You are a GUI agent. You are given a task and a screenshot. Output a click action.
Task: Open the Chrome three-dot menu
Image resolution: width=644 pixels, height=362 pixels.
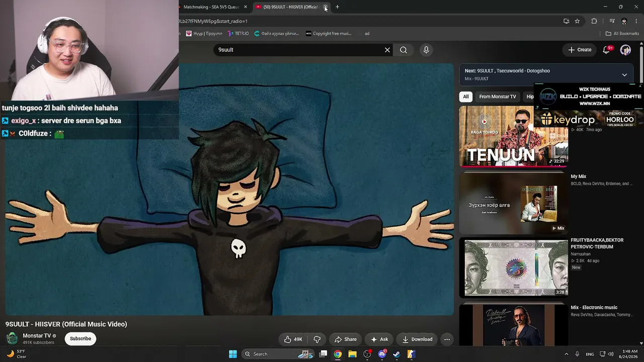pos(636,21)
